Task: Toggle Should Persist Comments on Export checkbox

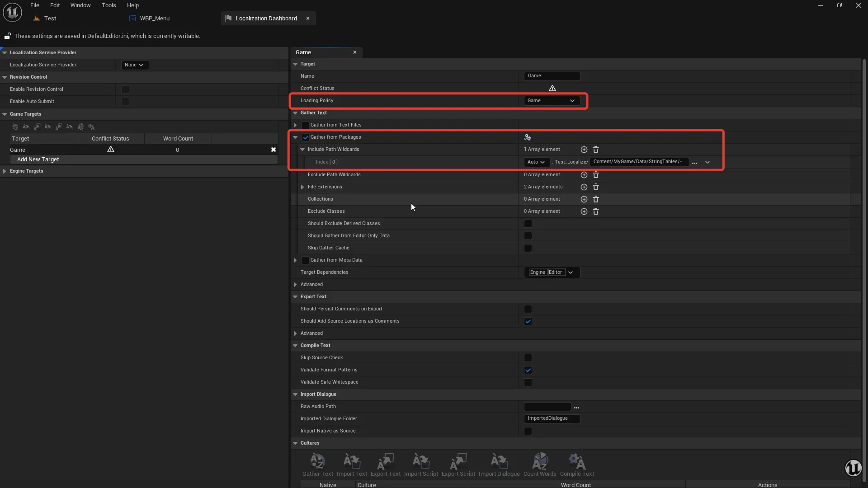Action: [528, 309]
